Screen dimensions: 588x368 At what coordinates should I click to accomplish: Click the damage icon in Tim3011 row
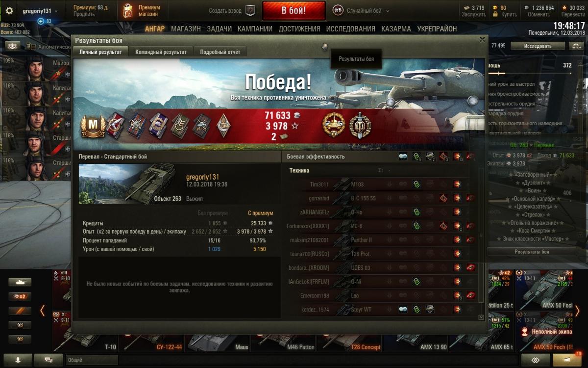(x=457, y=184)
